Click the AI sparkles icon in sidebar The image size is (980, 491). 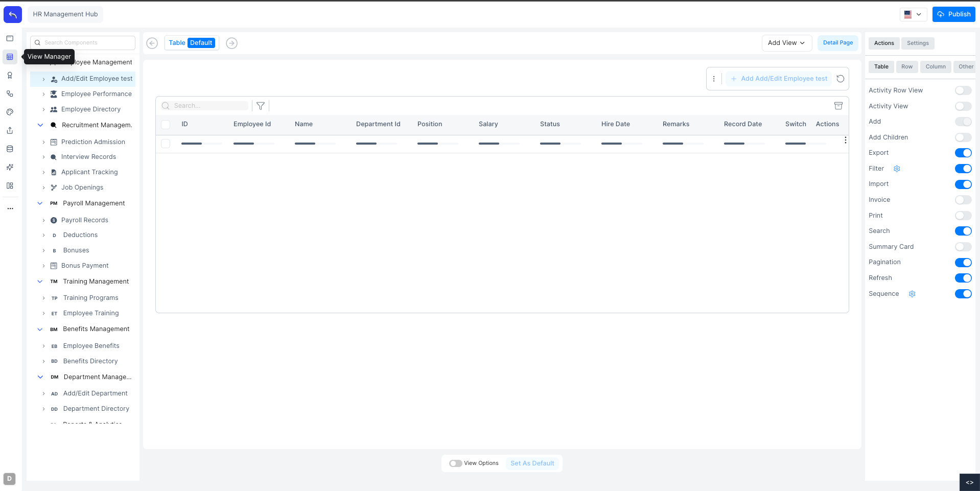pos(10,167)
